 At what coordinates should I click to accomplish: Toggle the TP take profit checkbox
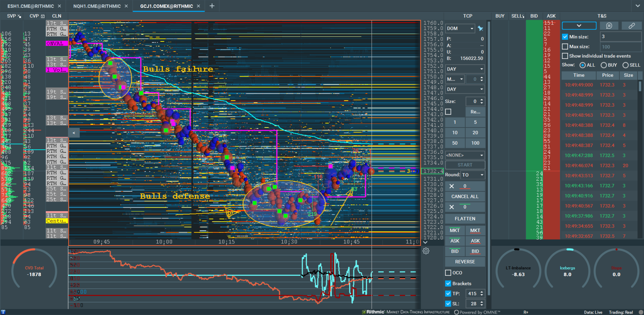(448, 294)
